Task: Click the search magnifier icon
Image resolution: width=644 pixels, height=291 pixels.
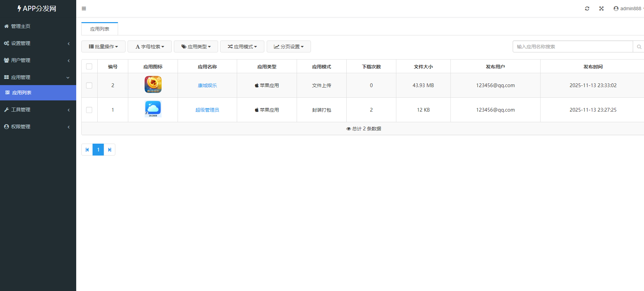Action: 639,47
